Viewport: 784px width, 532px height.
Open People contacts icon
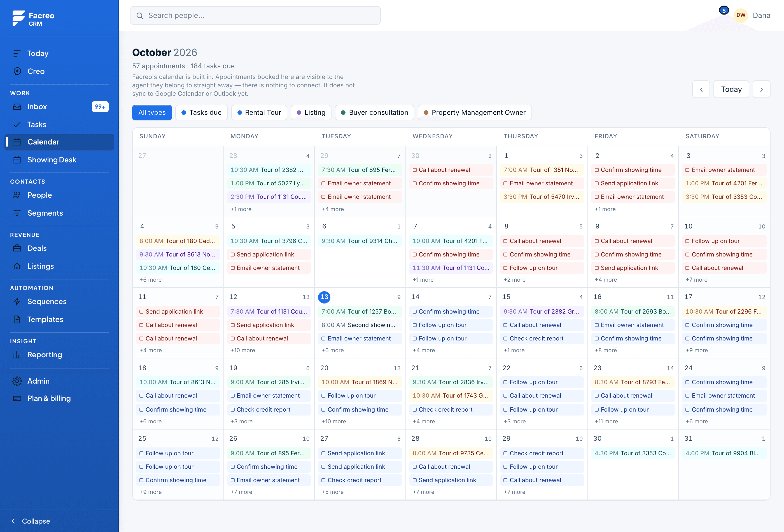pyautogui.click(x=17, y=195)
